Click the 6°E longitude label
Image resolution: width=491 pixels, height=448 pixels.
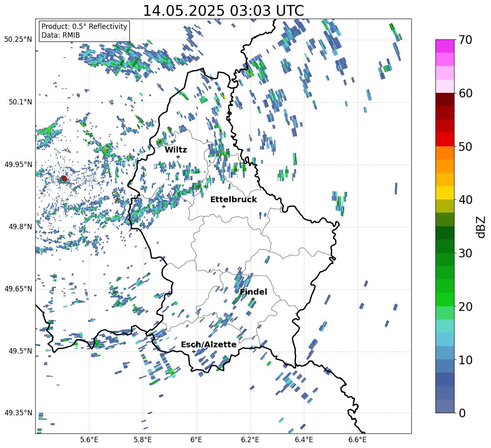[x=196, y=440]
